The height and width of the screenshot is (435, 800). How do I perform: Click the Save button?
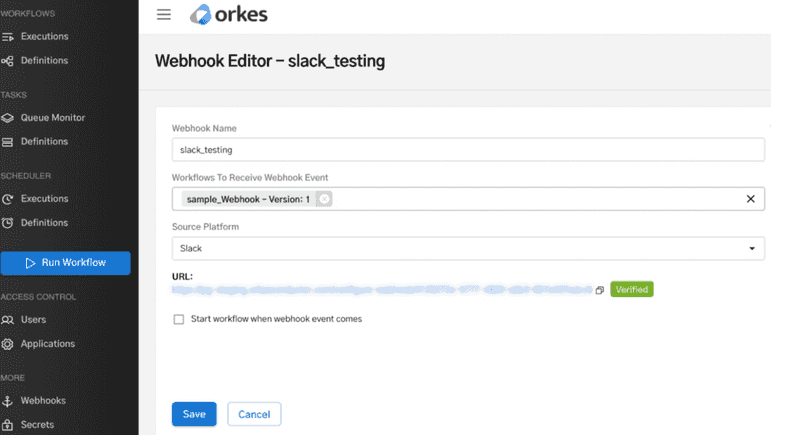tap(194, 414)
